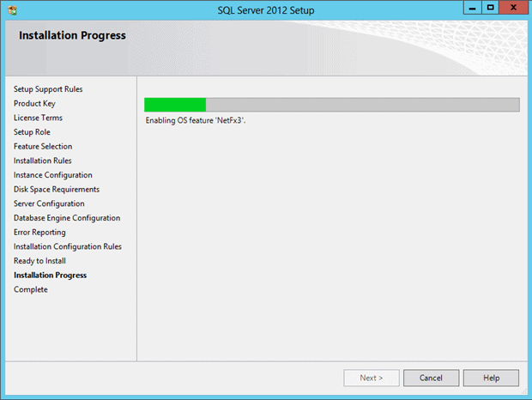Select the 'Error Reporting' step

coord(39,233)
